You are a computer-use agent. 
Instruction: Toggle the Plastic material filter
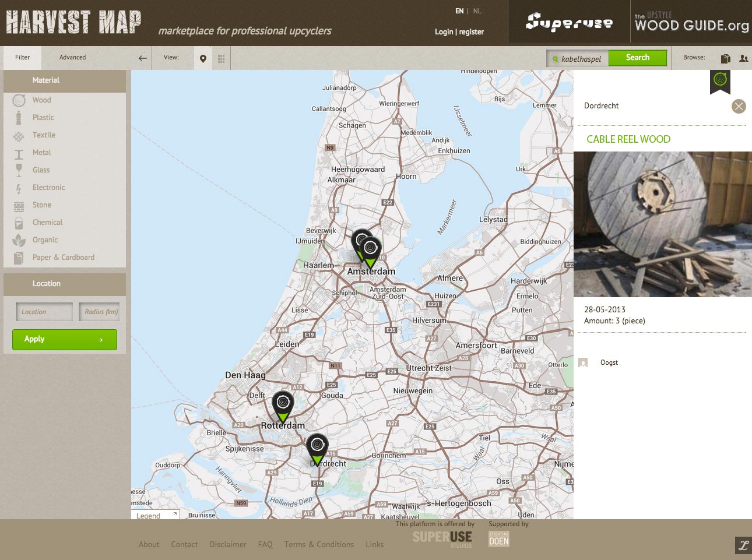(x=43, y=118)
